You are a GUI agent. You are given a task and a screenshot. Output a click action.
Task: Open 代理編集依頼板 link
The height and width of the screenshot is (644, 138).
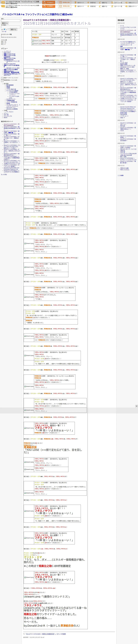point(11,100)
